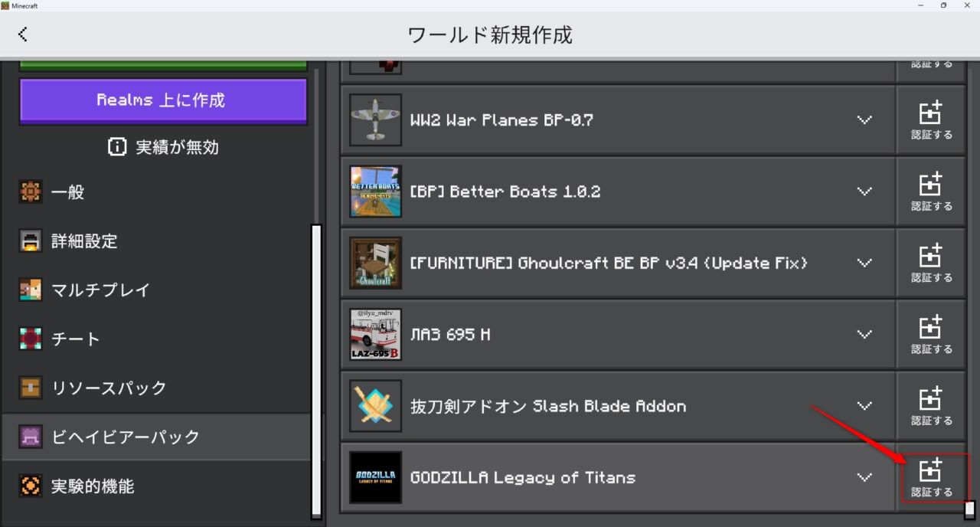Click the Slash Blade crossed-swords thumbnail

(x=376, y=406)
